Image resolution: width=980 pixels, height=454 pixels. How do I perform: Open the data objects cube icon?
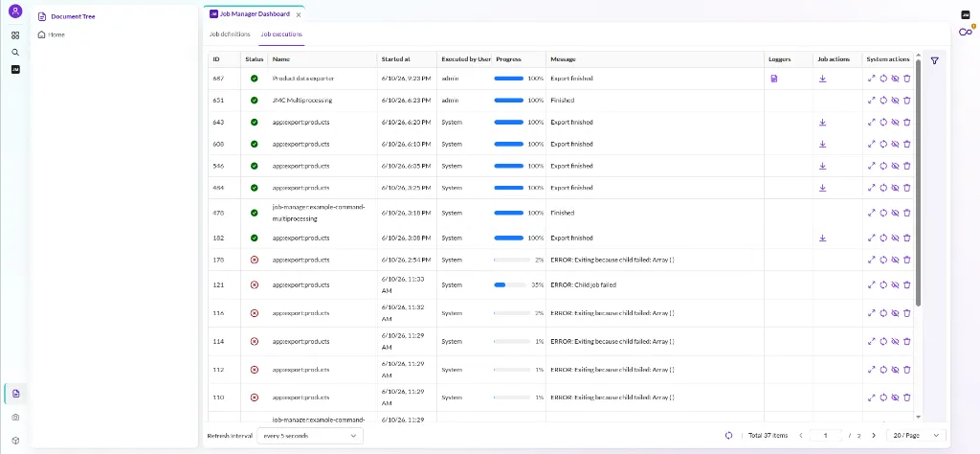(x=15, y=441)
